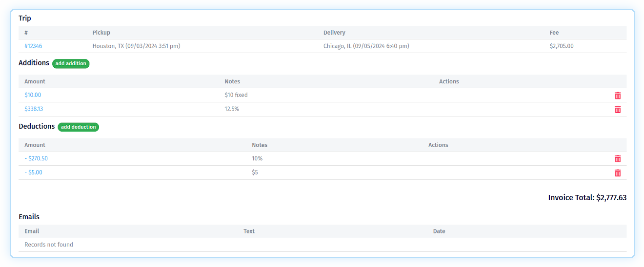The image size is (644, 267).
Task: Click the Email column header
Action: (32, 231)
